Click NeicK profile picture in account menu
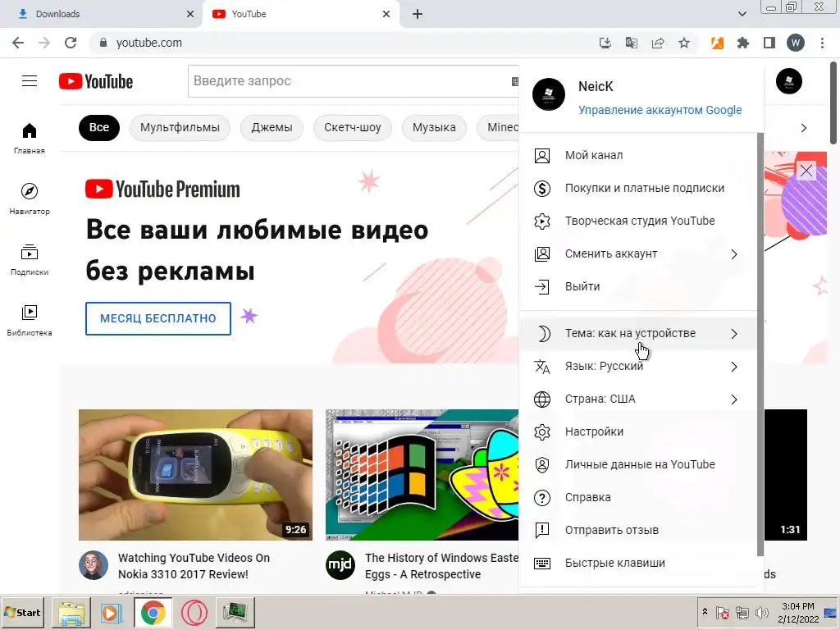This screenshot has height=630, width=840. tap(549, 94)
